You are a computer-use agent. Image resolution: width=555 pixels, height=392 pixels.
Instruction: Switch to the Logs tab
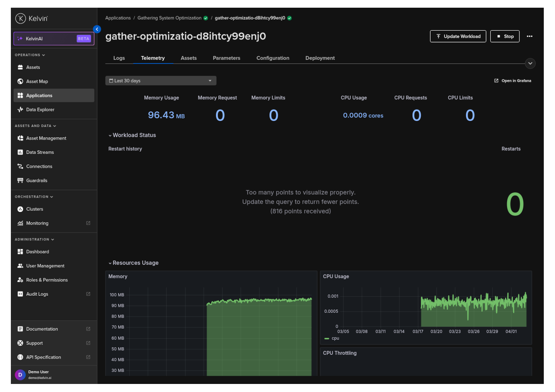point(119,58)
